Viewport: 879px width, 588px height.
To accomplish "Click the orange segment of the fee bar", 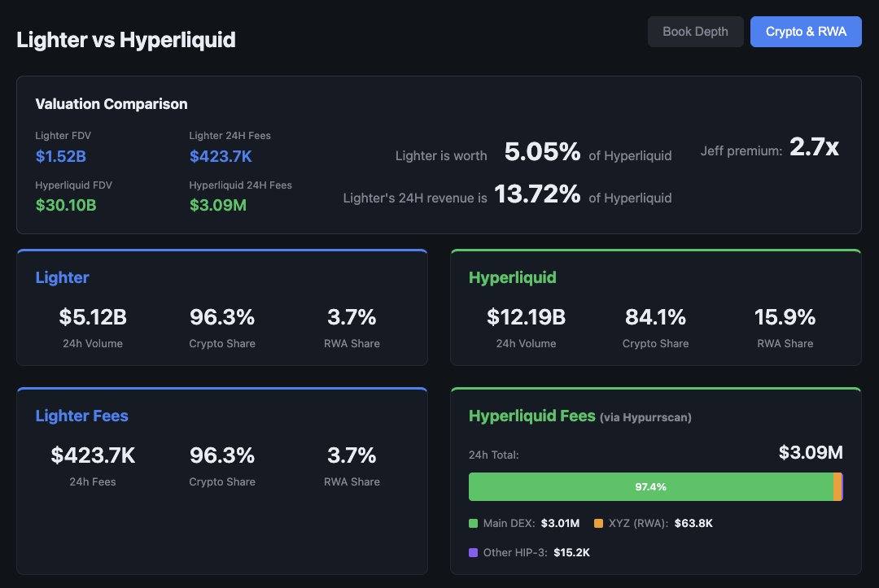I will (837, 486).
